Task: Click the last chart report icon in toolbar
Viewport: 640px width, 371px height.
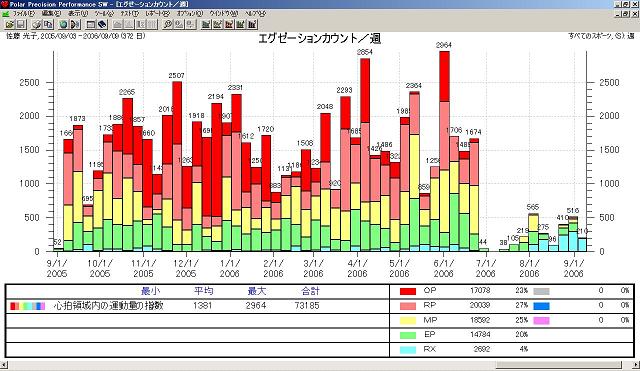Action: point(252,24)
